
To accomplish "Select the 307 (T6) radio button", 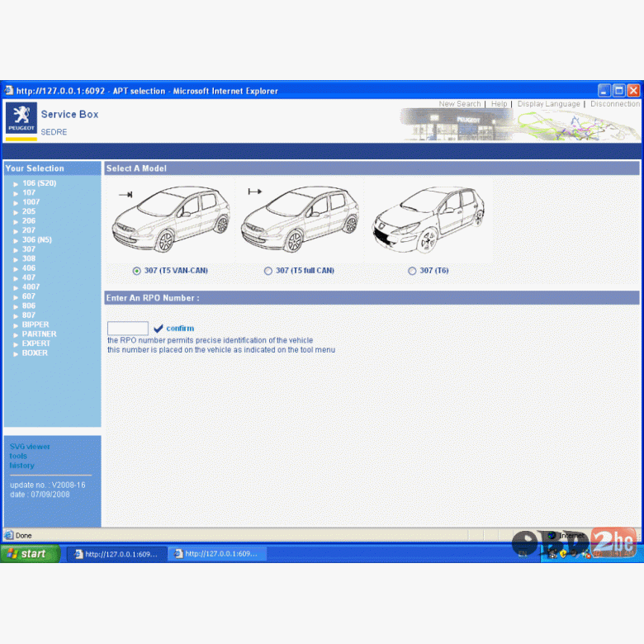I will click(x=412, y=271).
